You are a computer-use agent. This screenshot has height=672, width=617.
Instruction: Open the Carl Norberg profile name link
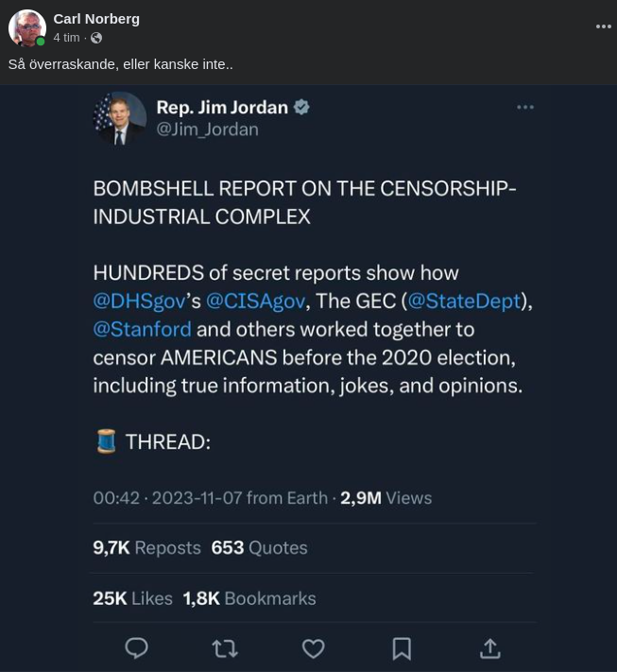tap(96, 19)
